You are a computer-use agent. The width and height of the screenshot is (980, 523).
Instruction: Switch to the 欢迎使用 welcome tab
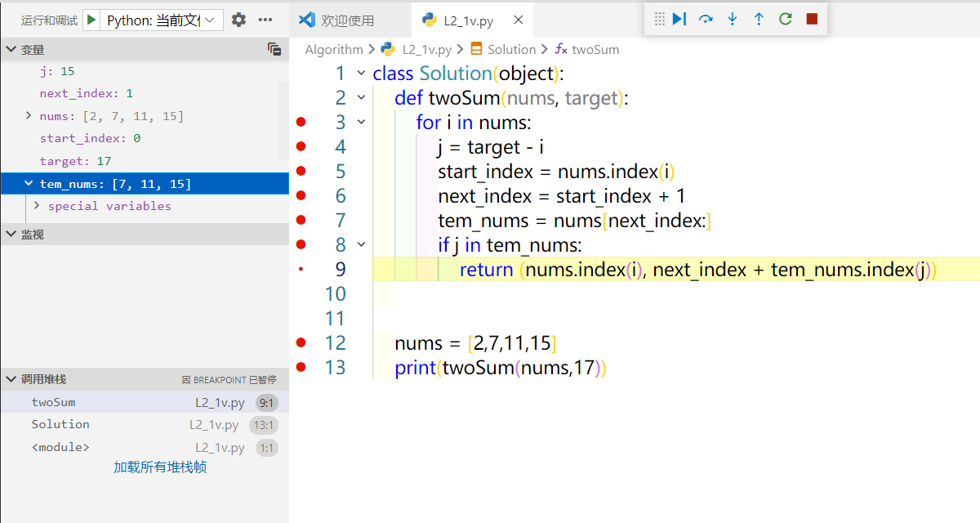tap(350, 20)
